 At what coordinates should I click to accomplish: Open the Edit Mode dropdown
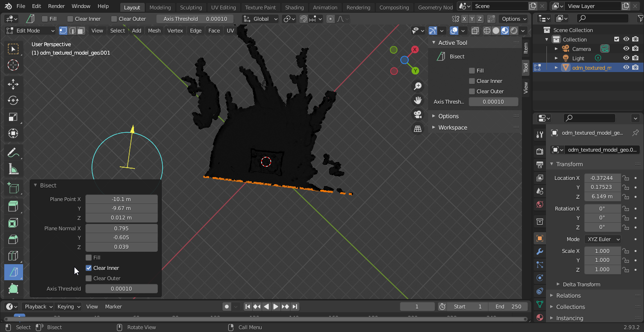[x=31, y=31]
